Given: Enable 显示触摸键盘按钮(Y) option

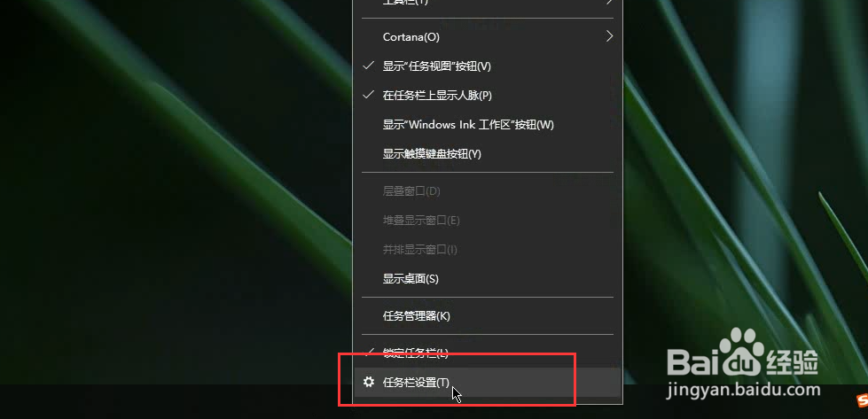Looking at the screenshot, I should click(x=487, y=153).
